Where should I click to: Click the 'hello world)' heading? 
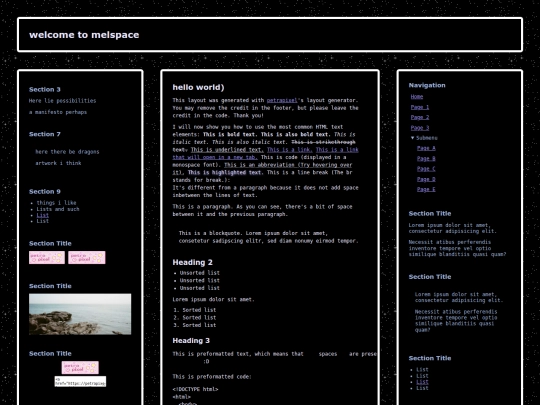(x=198, y=87)
